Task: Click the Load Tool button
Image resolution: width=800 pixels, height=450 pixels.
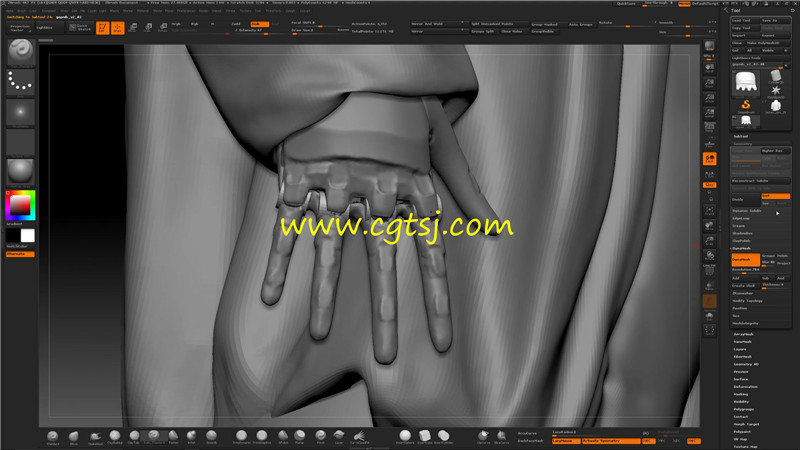Action: coord(745,20)
